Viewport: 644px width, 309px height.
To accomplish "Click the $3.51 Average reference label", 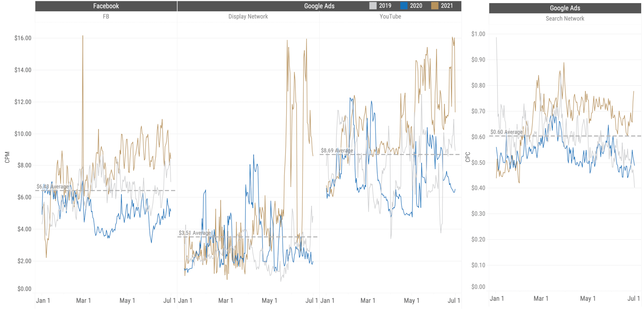I will [195, 233].
